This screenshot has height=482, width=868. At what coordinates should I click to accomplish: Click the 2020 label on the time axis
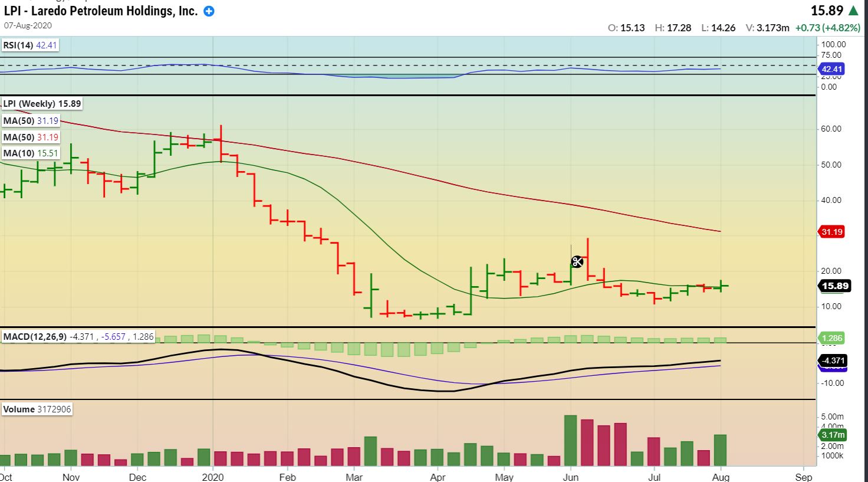point(213,477)
